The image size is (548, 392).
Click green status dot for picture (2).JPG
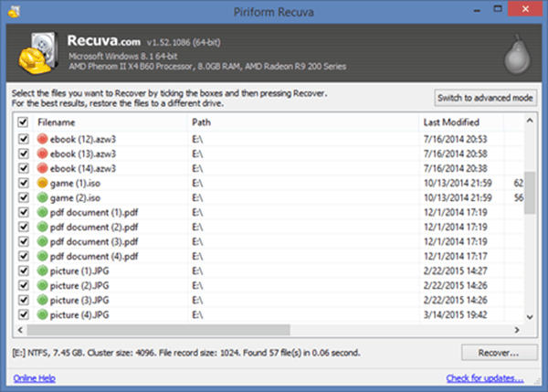42,286
